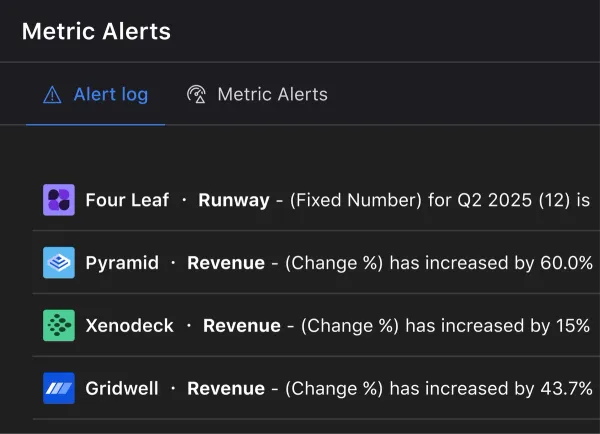Click the radar icon beside Metric Alerts tab

tap(197, 95)
